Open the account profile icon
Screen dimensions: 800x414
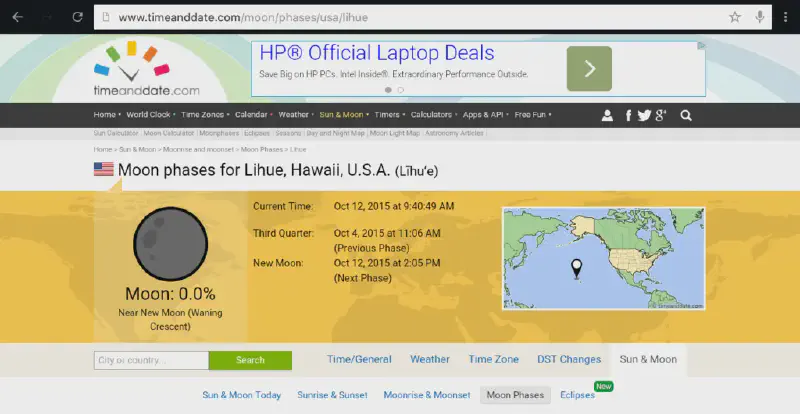point(607,115)
